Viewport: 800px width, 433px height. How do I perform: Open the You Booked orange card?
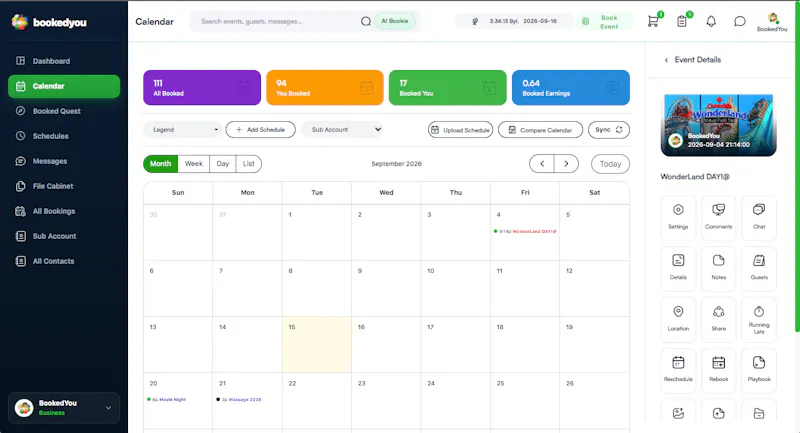[324, 88]
